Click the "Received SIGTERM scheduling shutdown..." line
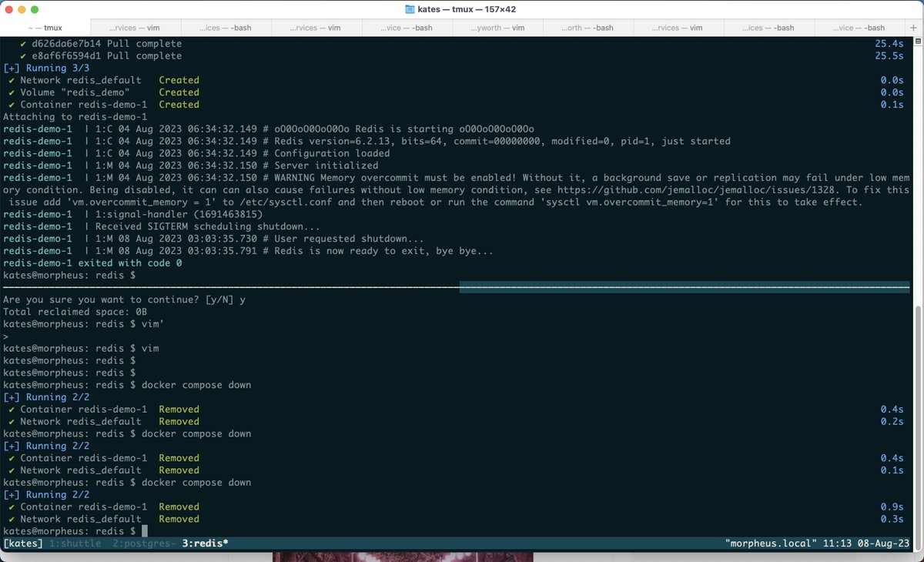The height and width of the screenshot is (562, 924). 162,226
